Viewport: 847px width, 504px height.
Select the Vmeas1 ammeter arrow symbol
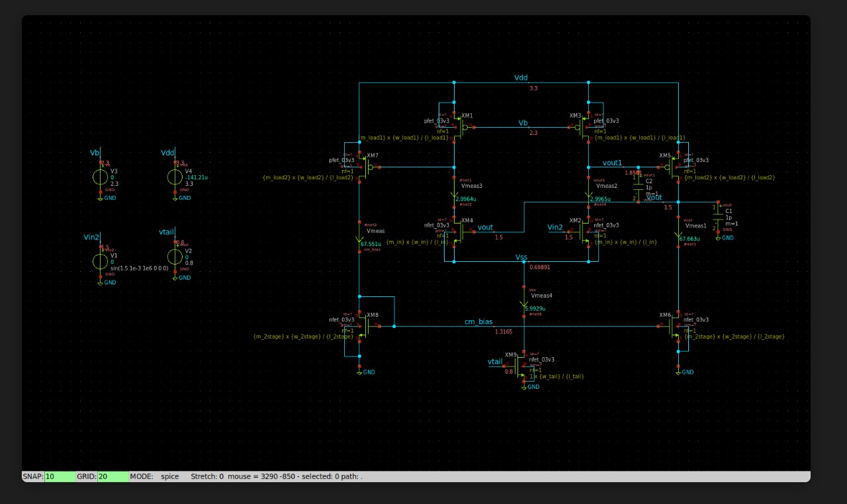point(679,233)
